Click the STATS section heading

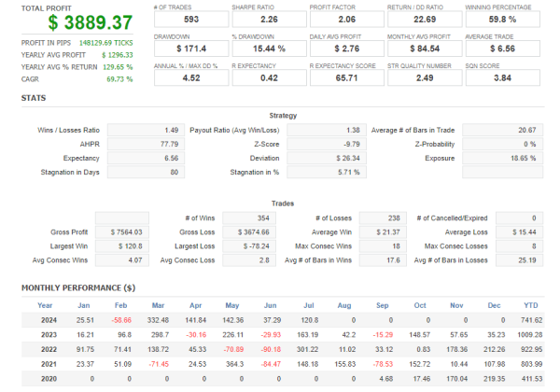(x=34, y=98)
